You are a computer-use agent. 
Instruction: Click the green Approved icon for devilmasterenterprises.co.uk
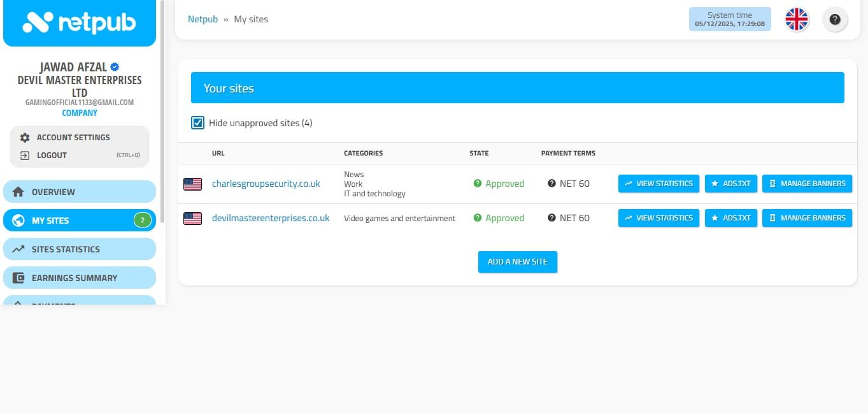(x=478, y=218)
